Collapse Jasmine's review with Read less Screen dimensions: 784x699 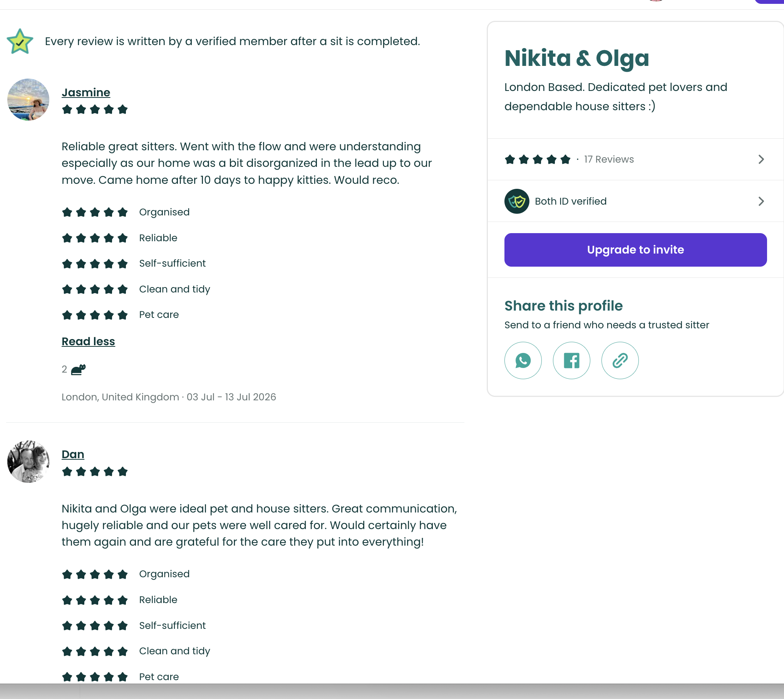tap(88, 341)
